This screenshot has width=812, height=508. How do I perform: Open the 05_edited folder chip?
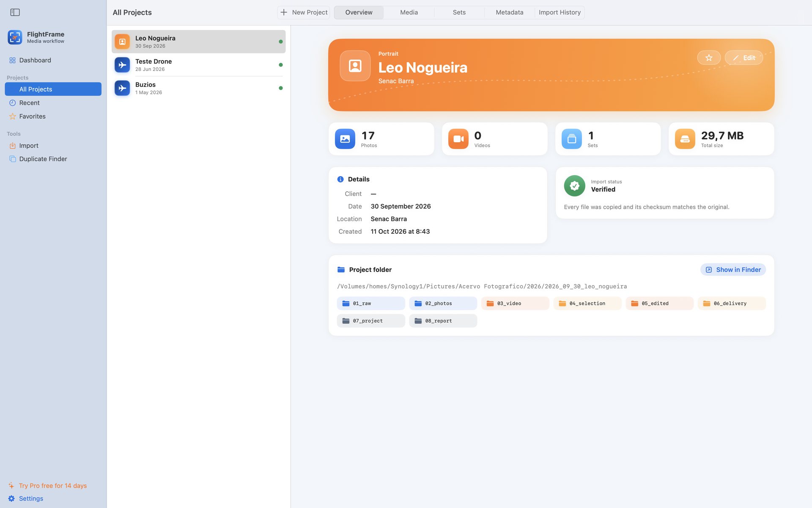pyautogui.click(x=659, y=304)
